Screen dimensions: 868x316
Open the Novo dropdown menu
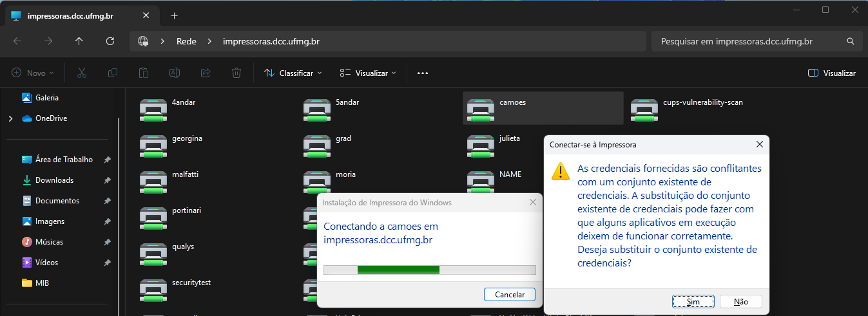[33, 73]
